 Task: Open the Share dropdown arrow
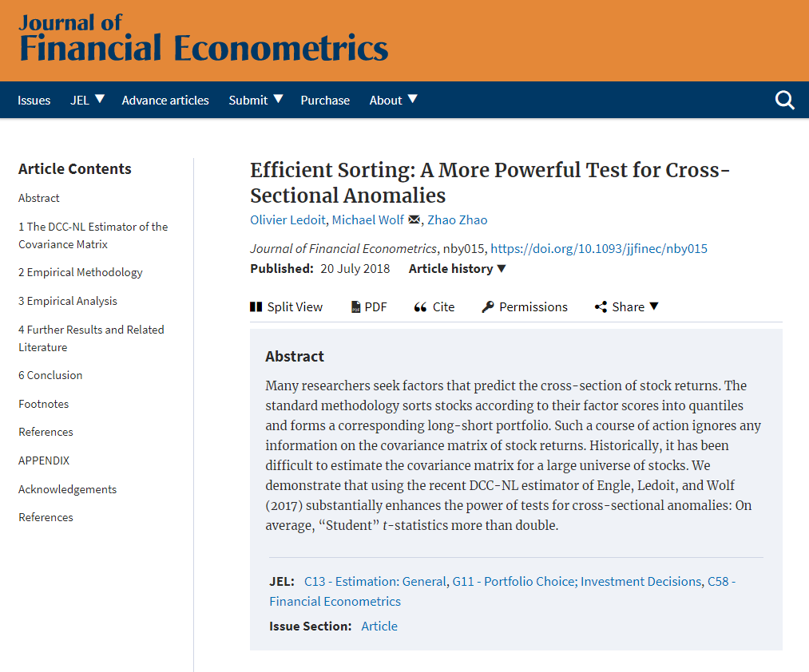pyautogui.click(x=654, y=306)
